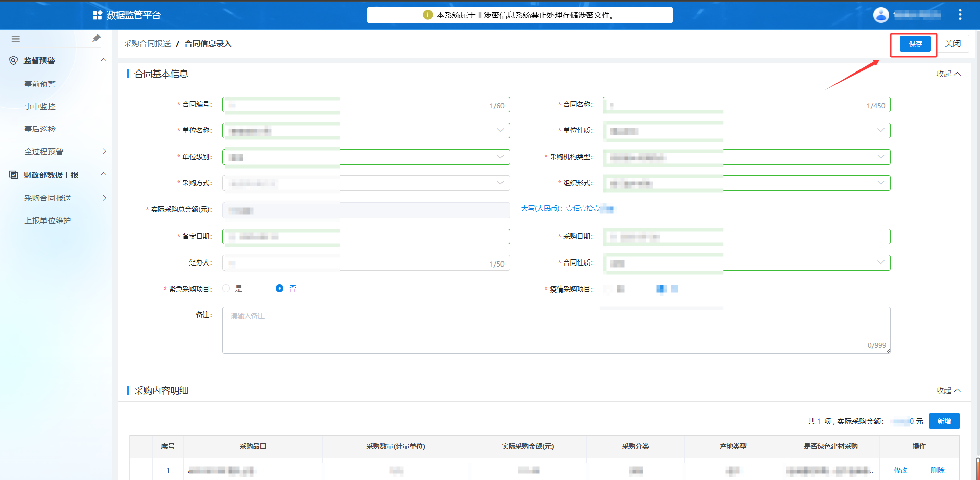Click the hamburger menu collapse icon
The image size is (980, 480).
point(16,39)
